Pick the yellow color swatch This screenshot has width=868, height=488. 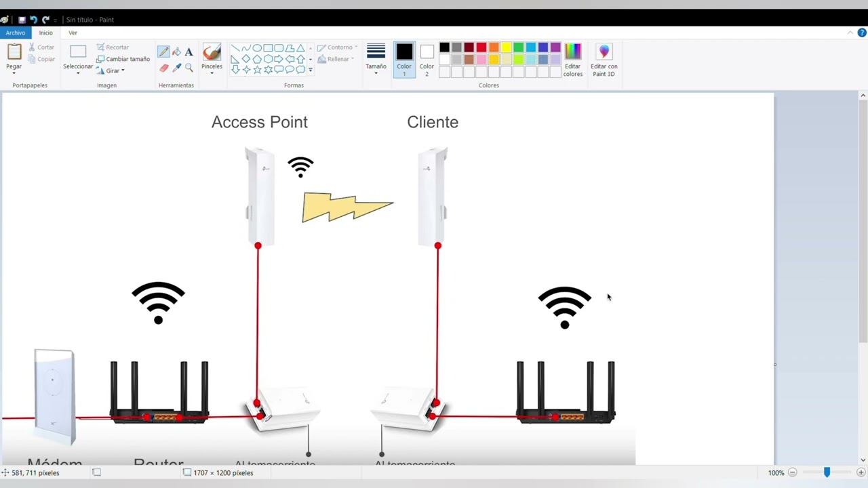[x=506, y=47]
